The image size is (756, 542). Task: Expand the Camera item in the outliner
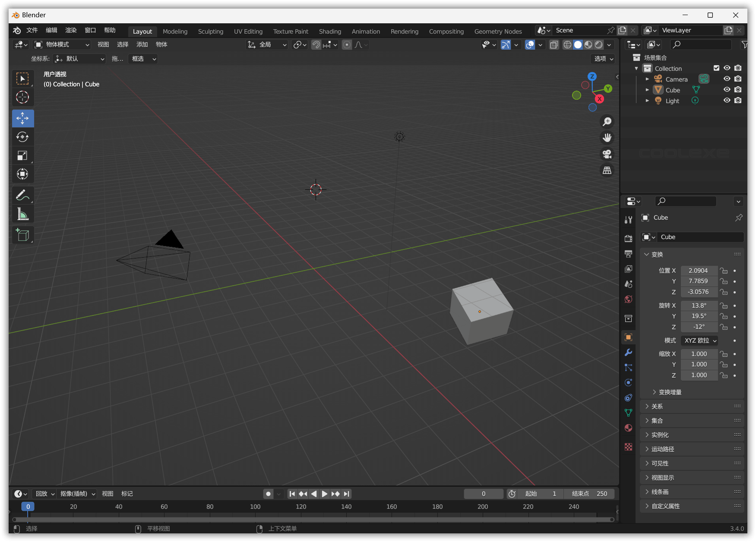coord(647,79)
